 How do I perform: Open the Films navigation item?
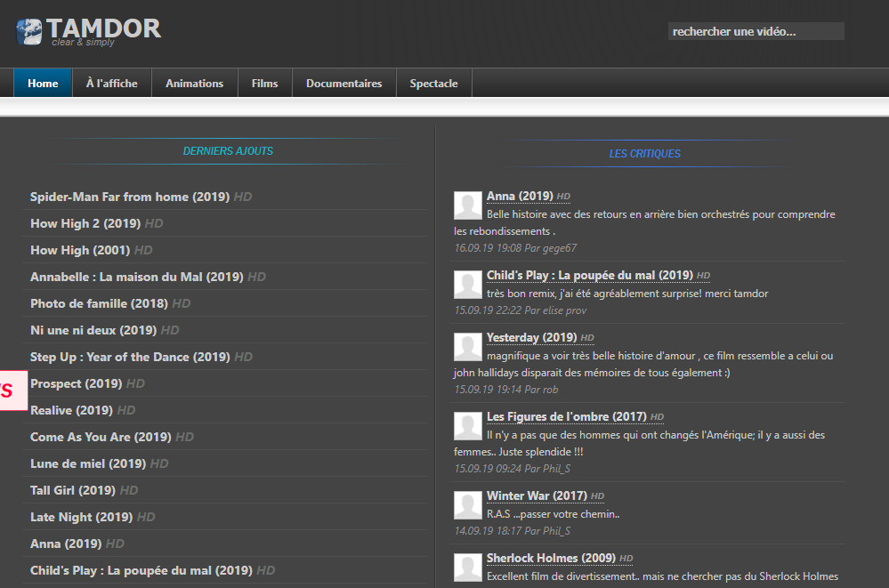click(x=265, y=84)
